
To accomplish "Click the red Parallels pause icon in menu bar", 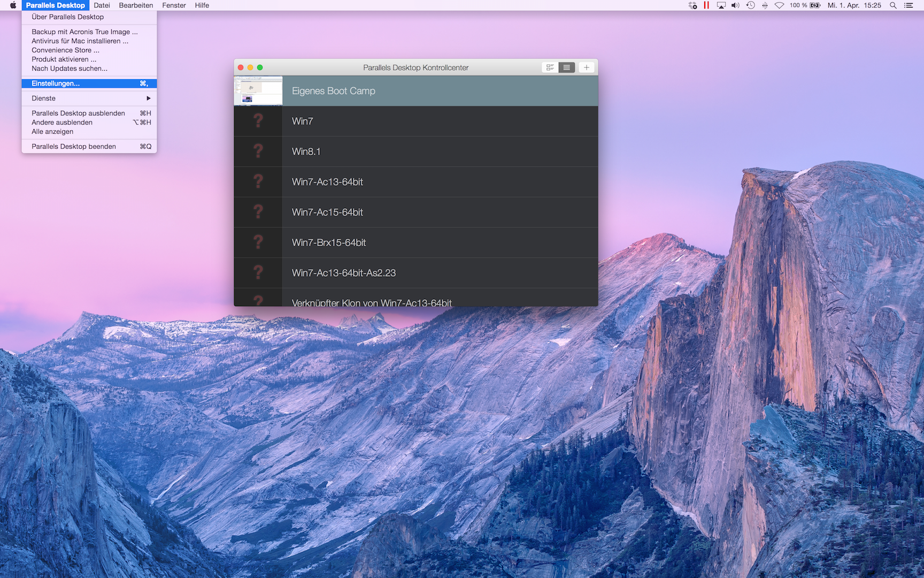I will [x=706, y=5].
